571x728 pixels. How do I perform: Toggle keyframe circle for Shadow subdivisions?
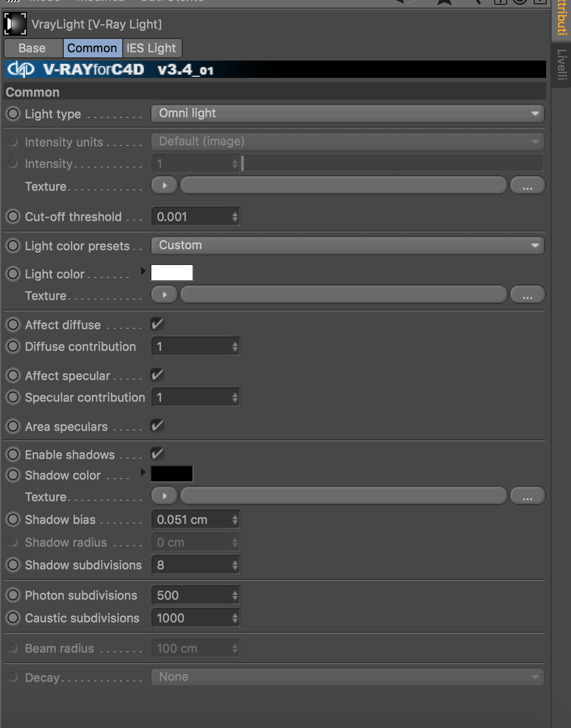coord(13,565)
